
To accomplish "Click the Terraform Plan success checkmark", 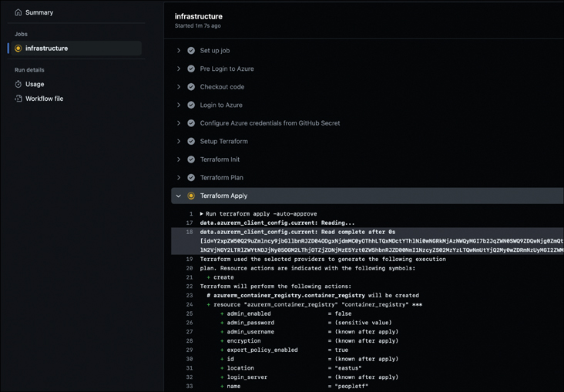I will point(191,178).
